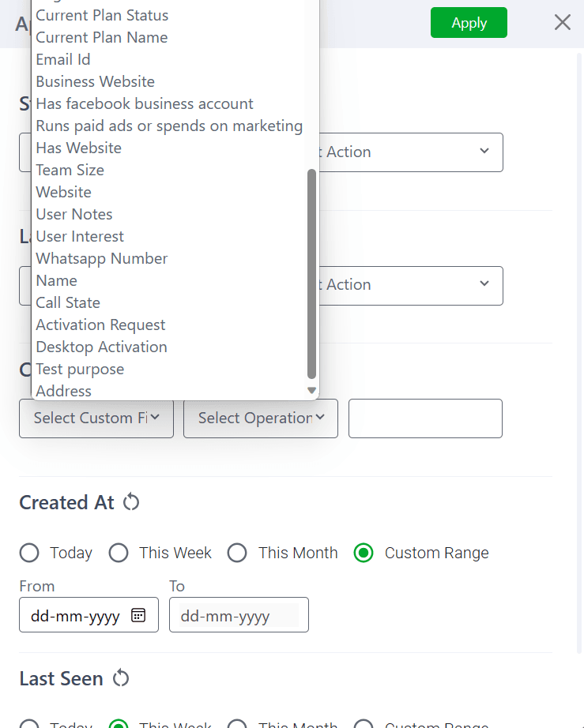Viewport: 584px width, 728px height.
Task: Expand the Select Operation dropdown
Action: [261, 418]
